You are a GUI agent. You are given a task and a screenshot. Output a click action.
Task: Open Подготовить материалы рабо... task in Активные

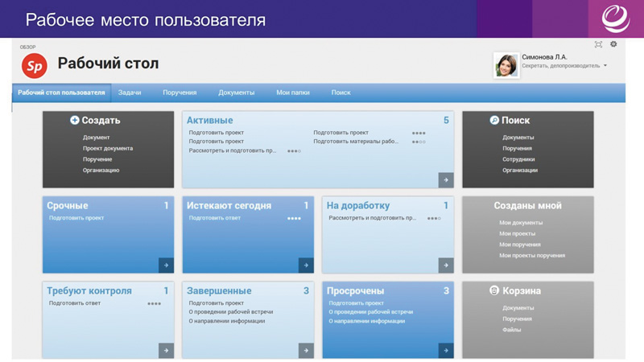pos(356,142)
